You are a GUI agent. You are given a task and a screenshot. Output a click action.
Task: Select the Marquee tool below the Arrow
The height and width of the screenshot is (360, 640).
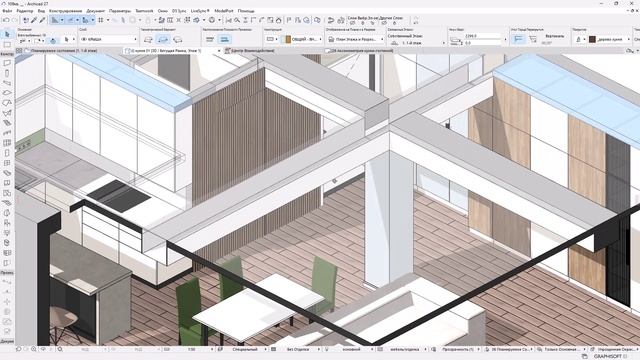point(7,44)
